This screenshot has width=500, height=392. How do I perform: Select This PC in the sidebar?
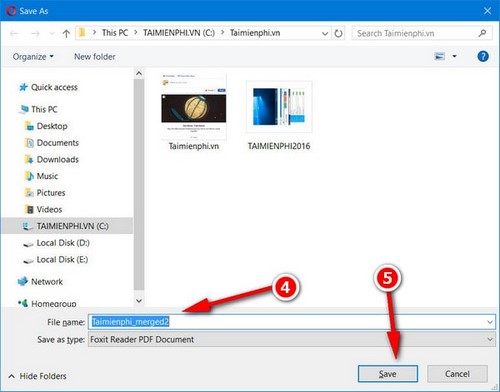[38, 109]
